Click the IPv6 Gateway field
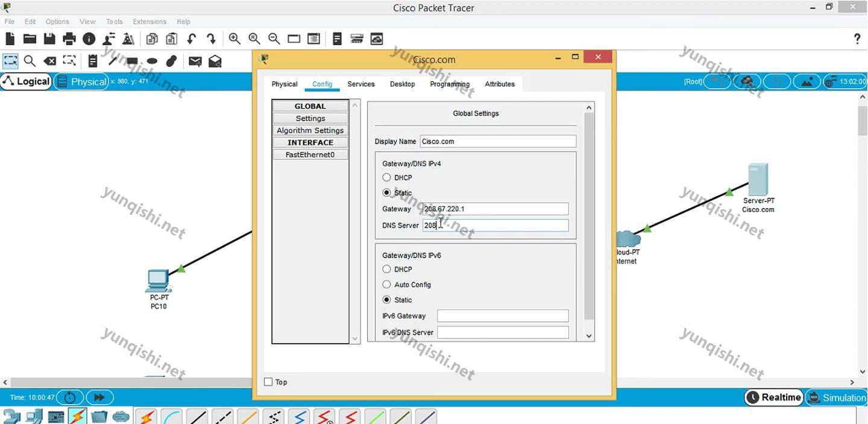Image resolution: width=868 pixels, height=424 pixels. (x=503, y=315)
